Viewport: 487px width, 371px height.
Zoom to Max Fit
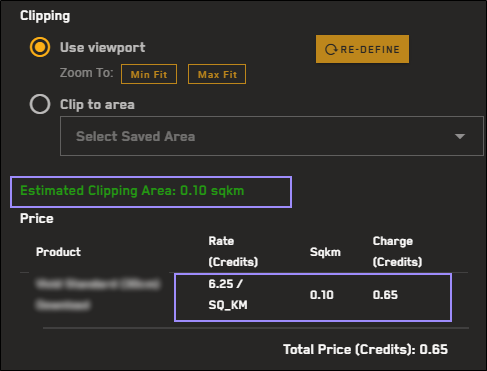coord(217,74)
